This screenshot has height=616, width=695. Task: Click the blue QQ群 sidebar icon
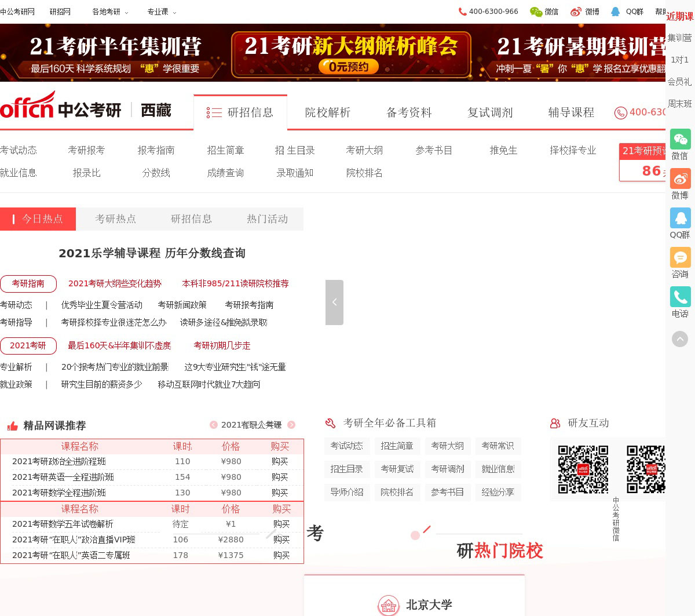tap(680, 218)
